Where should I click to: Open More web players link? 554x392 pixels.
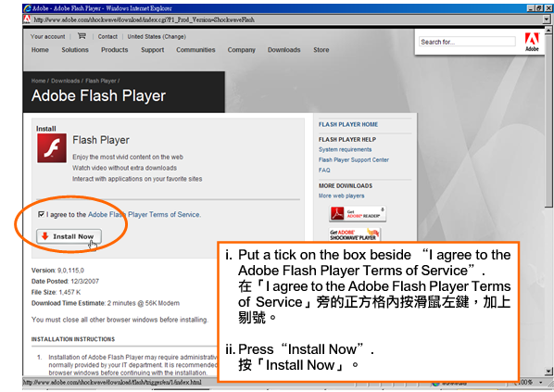(341, 196)
